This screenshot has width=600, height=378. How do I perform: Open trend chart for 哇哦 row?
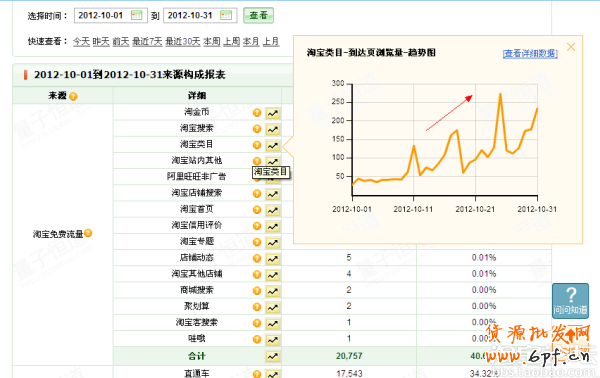[x=273, y=339]
